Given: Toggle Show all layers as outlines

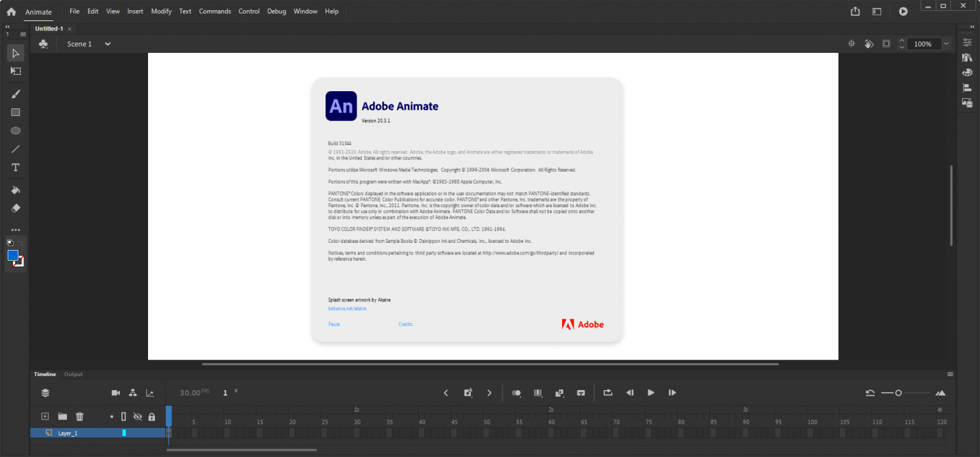Looking at the screenshot, I should pos(124,417).
